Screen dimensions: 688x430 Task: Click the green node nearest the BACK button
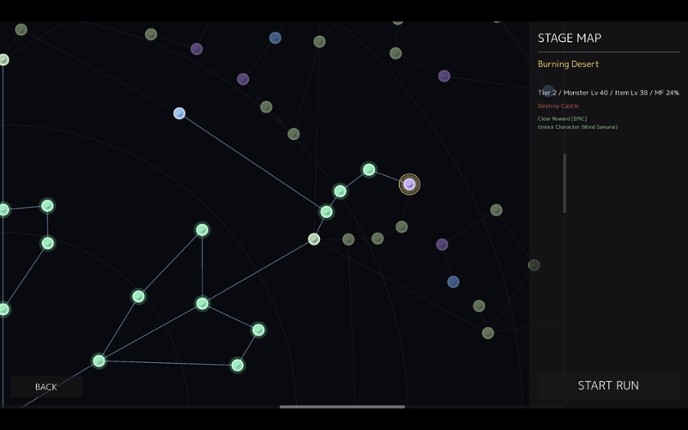point(99,361)
